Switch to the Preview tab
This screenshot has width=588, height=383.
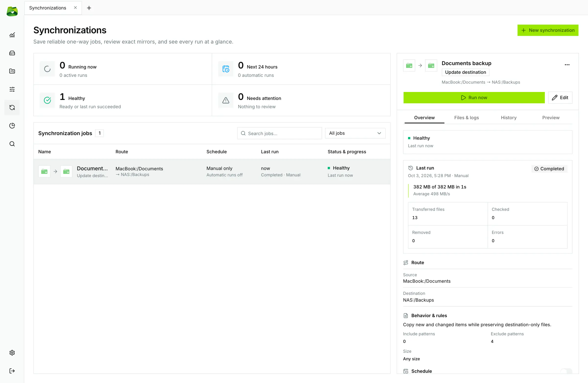(551, 118)
